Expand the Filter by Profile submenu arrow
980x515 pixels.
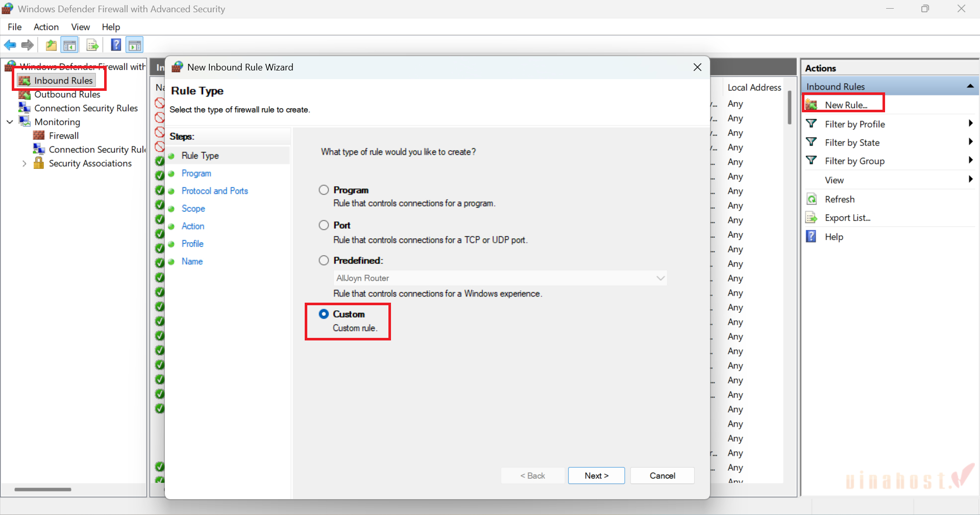point(970,124)
